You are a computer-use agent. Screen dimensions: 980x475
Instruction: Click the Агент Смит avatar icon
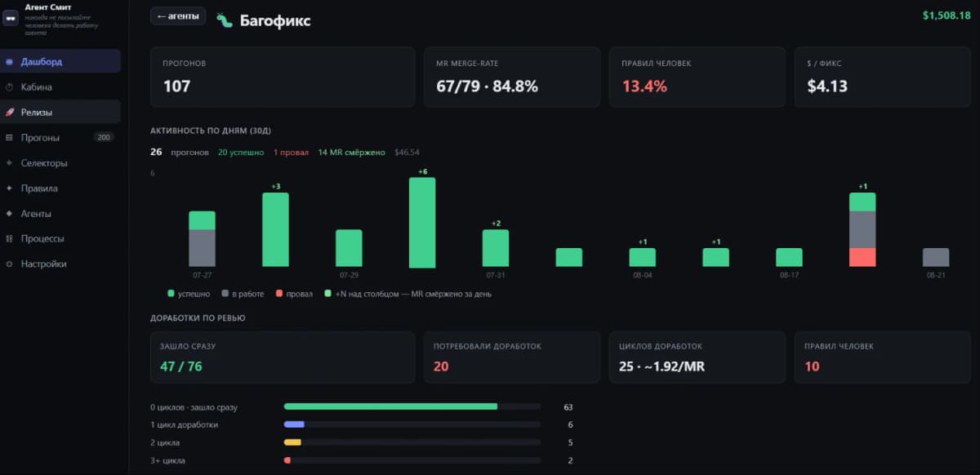pyautogui.click(x=11, y=18)
